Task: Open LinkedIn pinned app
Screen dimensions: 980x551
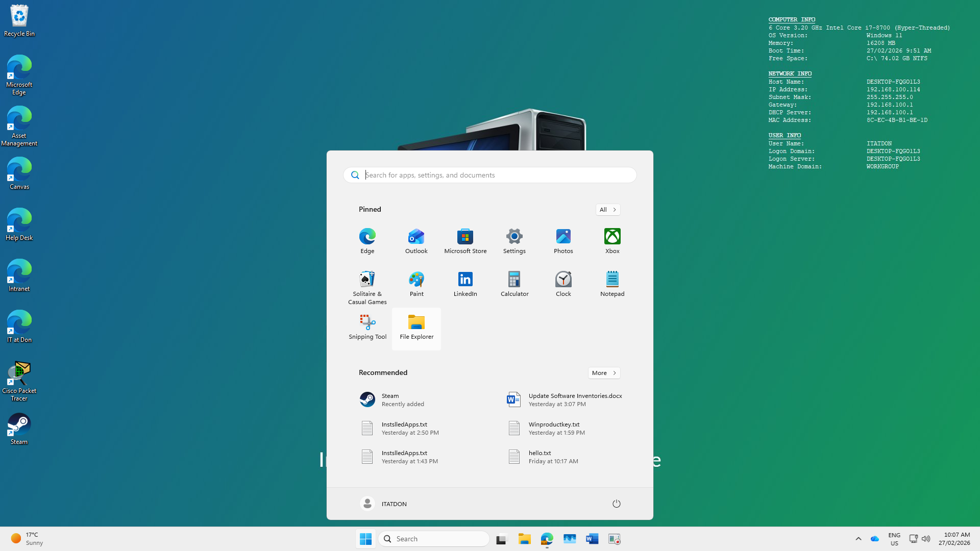Action: pos(465,284)
